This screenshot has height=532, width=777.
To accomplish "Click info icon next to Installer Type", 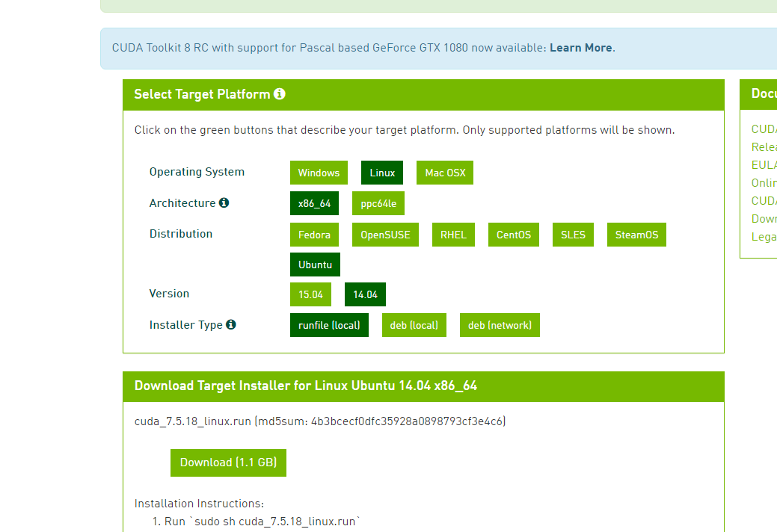I will click(231, 324).
